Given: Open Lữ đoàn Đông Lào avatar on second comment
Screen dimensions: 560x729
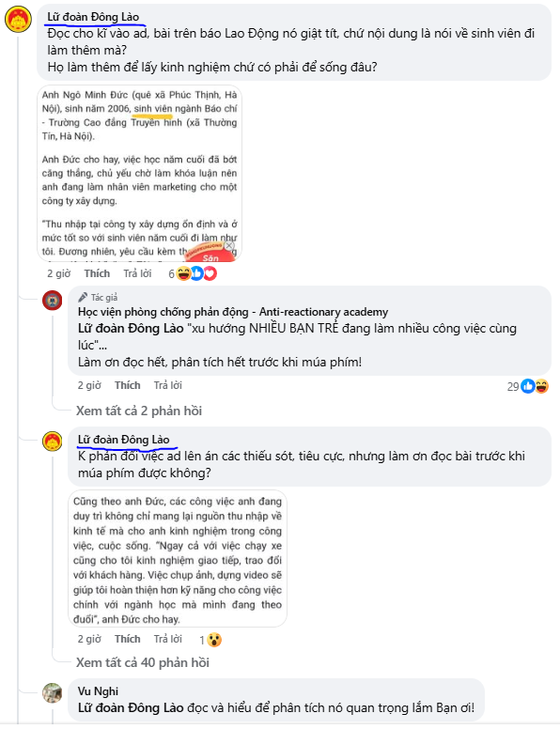Looking at the screenshot, I should [52, 441].
